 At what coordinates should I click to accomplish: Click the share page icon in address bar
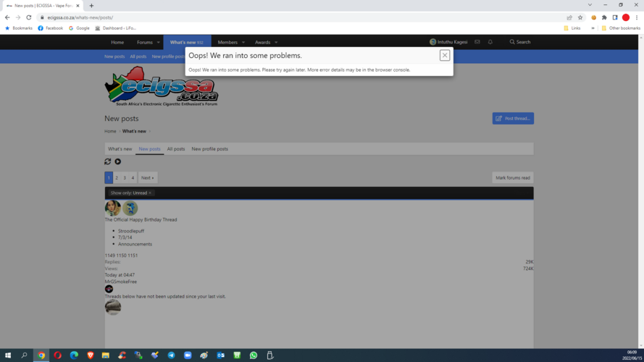click(x=569, y=17)
